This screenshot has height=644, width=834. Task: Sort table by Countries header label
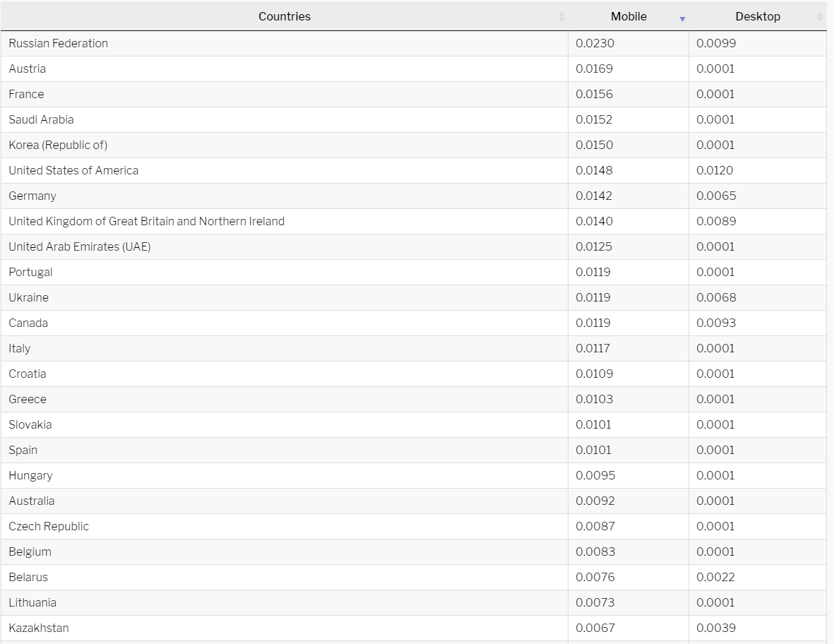pos(284,16)
